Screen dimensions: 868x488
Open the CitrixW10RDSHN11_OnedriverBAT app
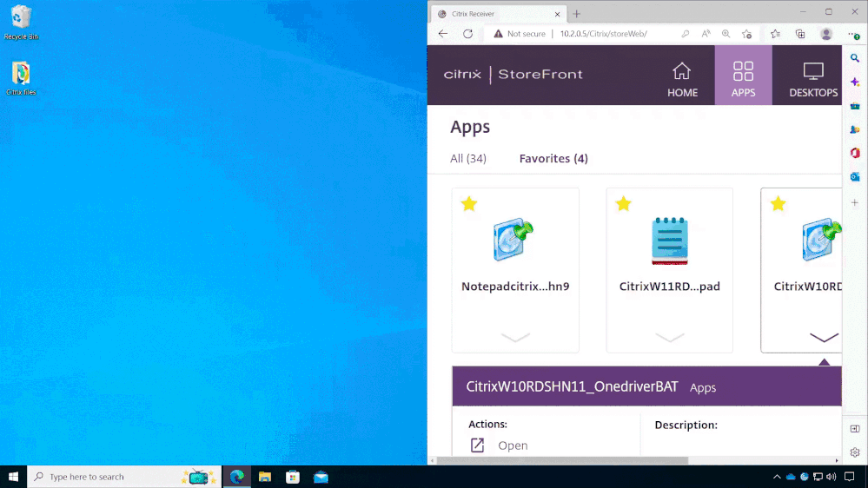(x=513, y=445)
